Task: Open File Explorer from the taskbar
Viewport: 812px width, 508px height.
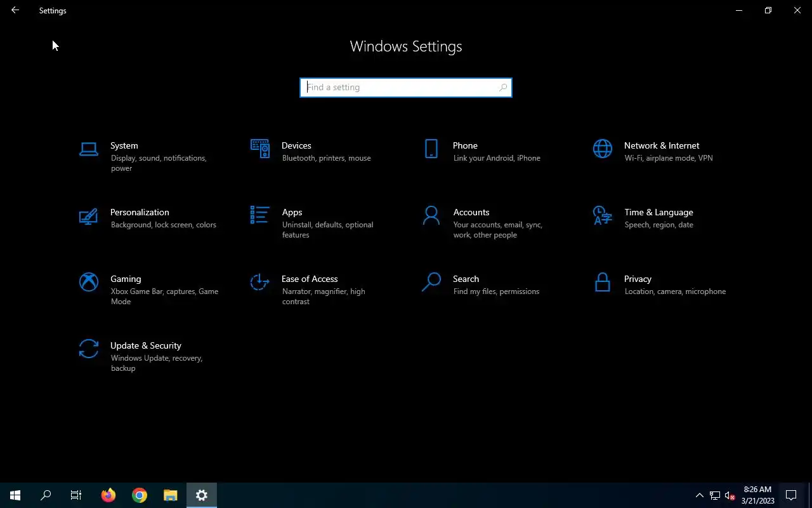Action: pyautogui.click(x=171, y=495)
